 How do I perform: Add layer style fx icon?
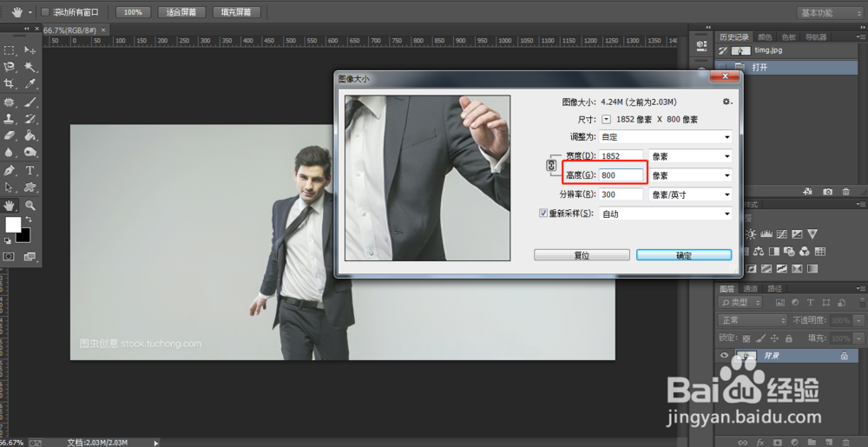760,443
